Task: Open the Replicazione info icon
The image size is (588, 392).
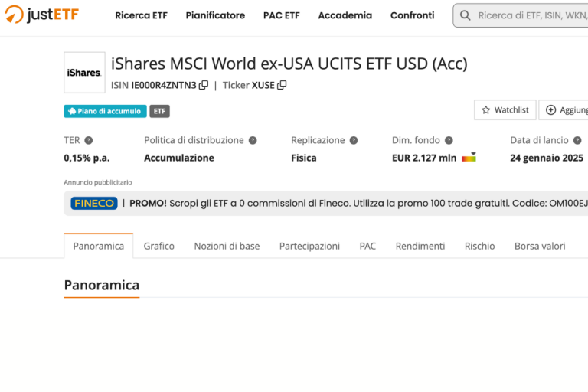Action: click(x=354, y=140)
